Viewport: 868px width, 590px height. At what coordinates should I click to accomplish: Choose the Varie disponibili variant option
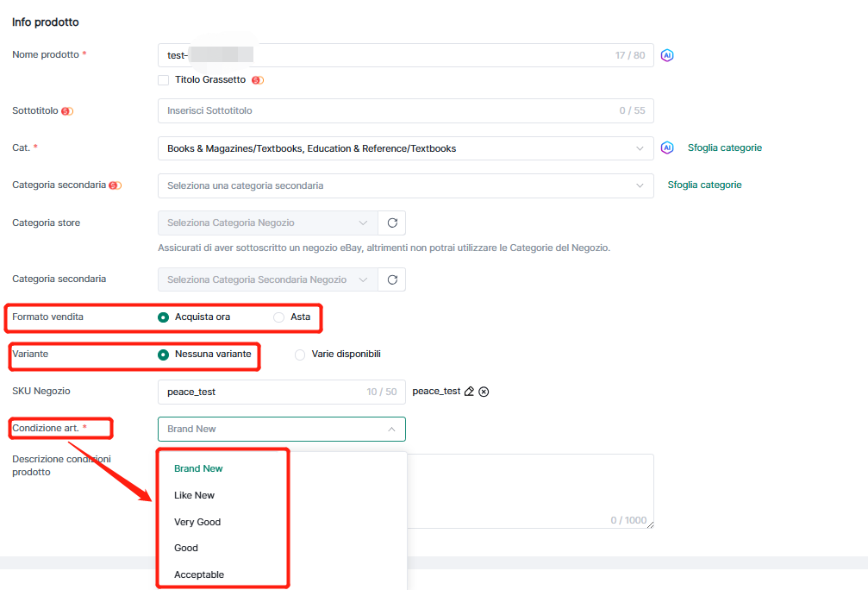300,355
